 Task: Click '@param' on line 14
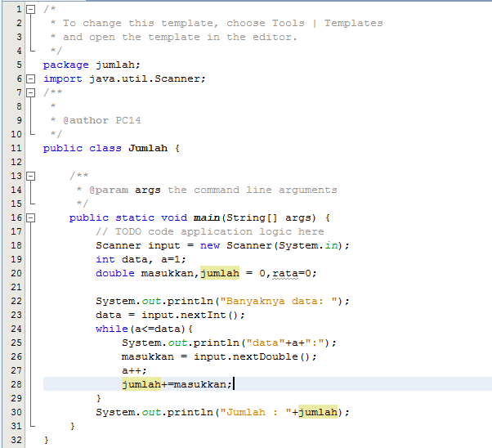(x=109, y=190)
